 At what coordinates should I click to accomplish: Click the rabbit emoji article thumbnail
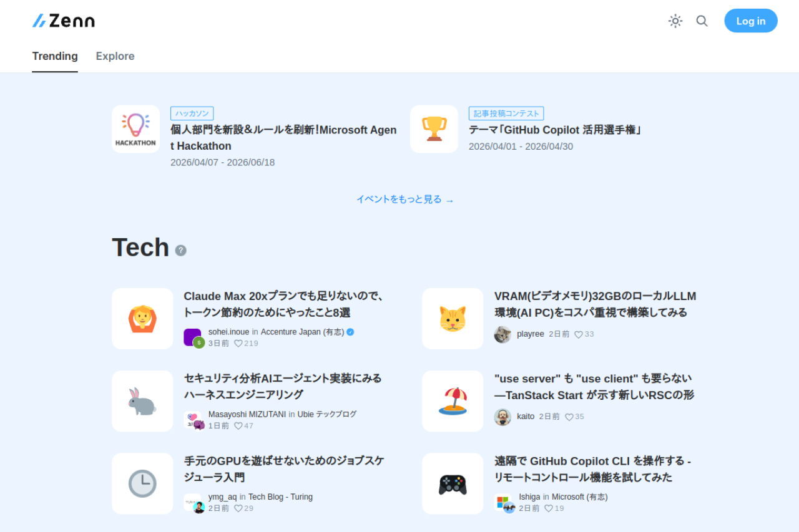pos(142,401)
